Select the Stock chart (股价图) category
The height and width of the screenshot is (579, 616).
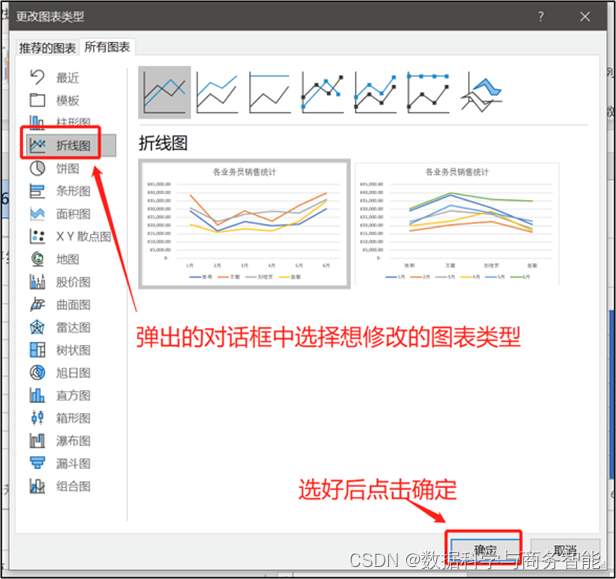click(x=61, y=282)
